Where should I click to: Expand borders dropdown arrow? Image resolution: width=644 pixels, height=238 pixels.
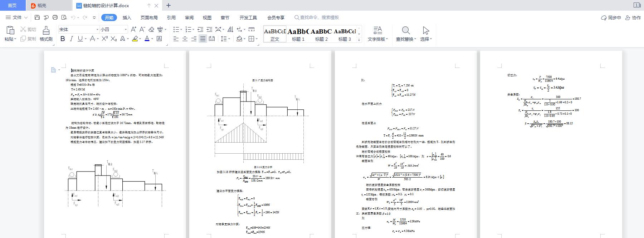(x=257, y=39)
